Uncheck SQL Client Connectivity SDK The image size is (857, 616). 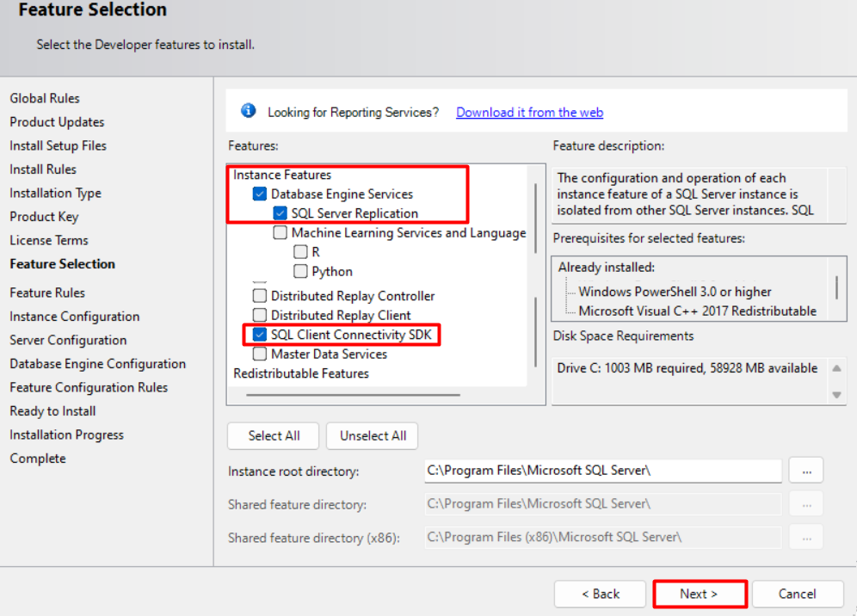[260, 335]
